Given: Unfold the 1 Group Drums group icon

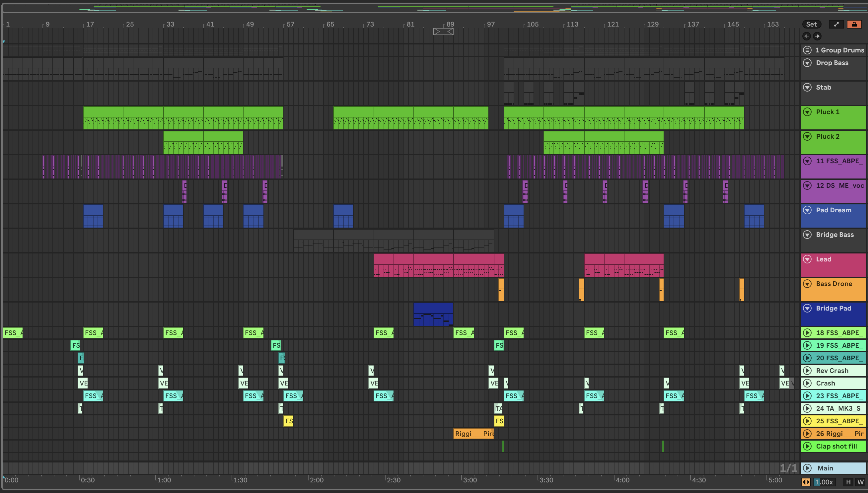Looking at the screenshot, I should (x=807, y=50).
